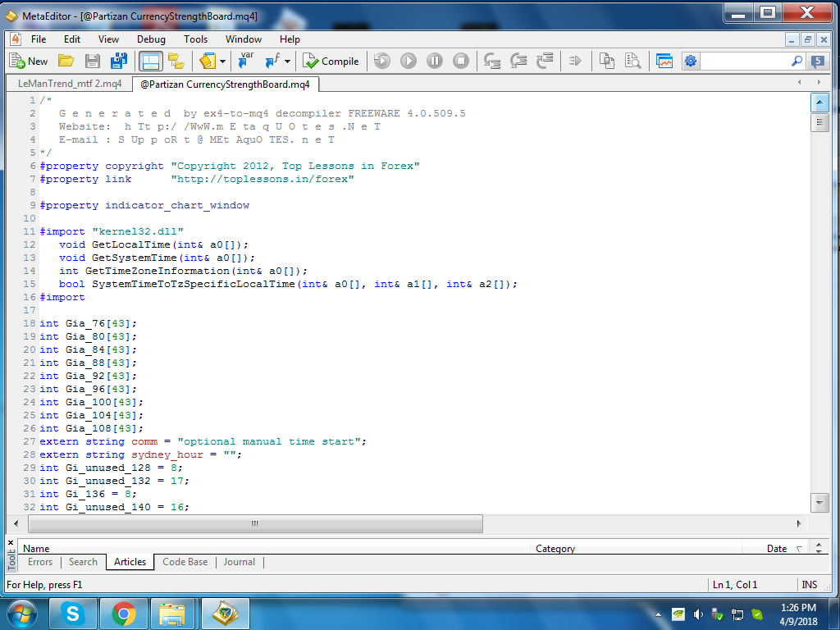The image size is (840, 630).
Task: Save all files with double floppy icon
Action: coord(118,61)
